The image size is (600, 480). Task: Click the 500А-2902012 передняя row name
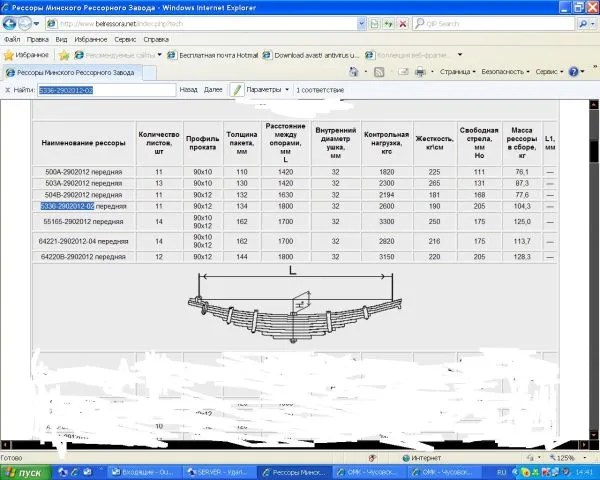click(83, 172)
